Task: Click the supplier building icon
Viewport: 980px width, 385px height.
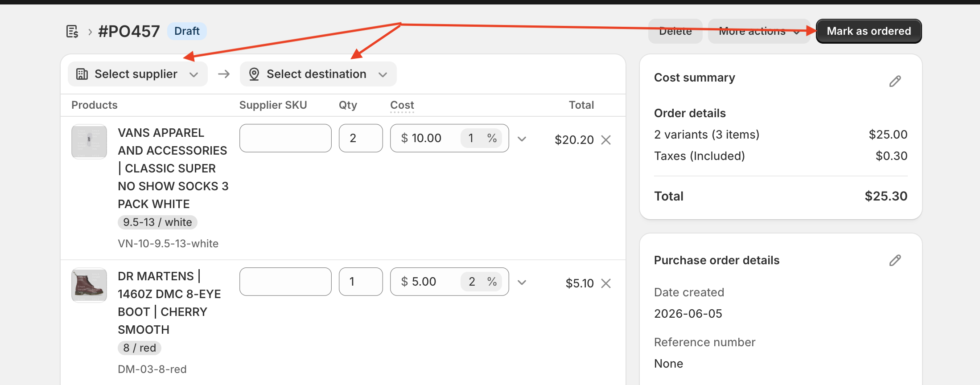Action: [82, 74]
